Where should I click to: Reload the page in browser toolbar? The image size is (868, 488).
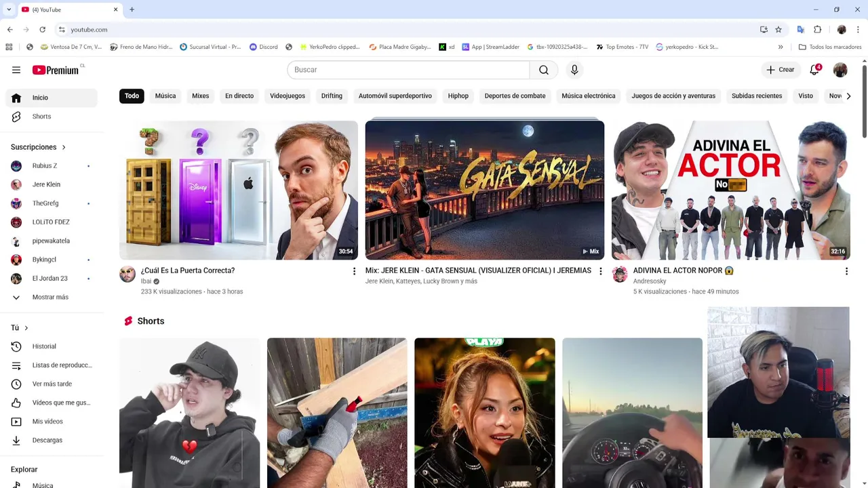tap(42, 29)
